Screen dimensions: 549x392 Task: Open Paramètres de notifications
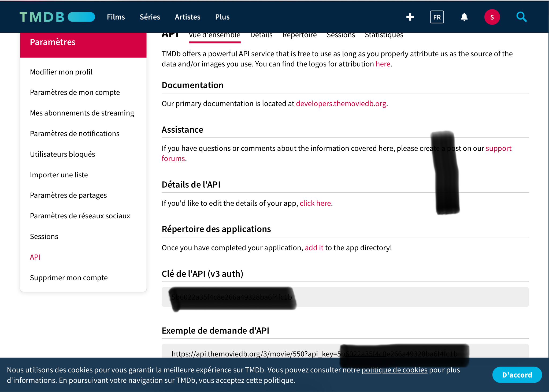coord(75,133)
